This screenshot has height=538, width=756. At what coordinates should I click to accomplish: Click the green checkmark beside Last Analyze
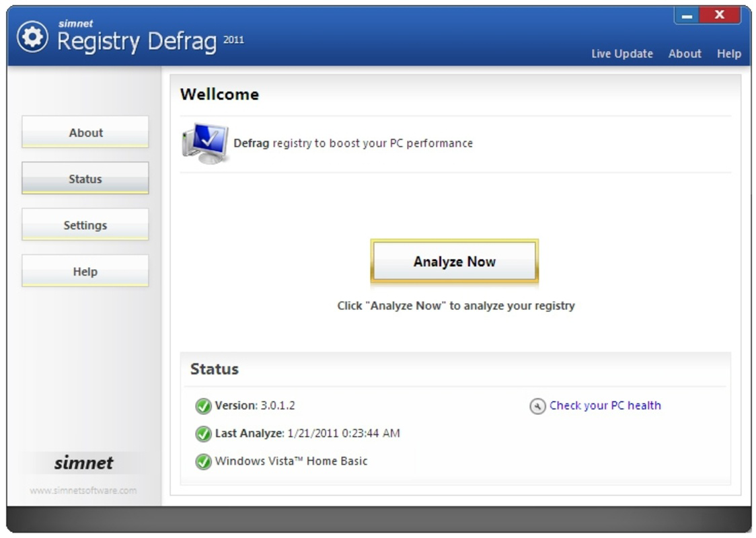click(202, 432)
